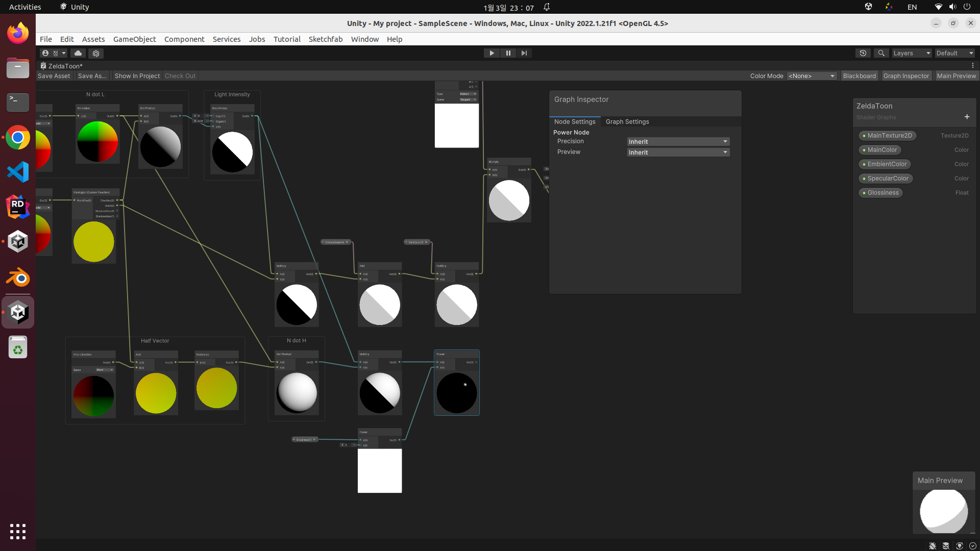Open the Component menu
Viewport: 980px width, 551px height.
[184, 39]
